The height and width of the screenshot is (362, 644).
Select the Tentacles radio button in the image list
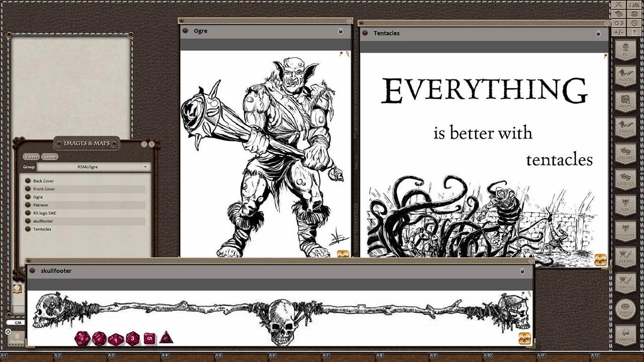pyautogui.click(x=28, y=229)
